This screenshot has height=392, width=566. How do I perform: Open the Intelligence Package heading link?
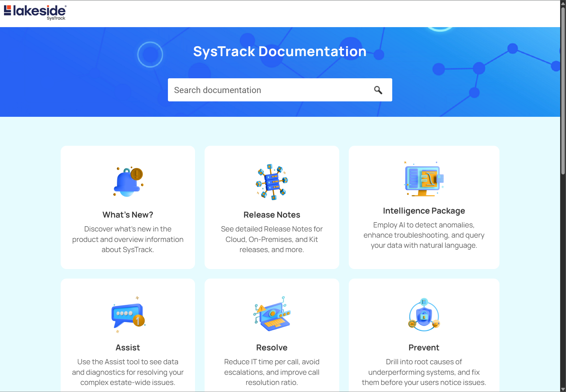tap(424, 211)
